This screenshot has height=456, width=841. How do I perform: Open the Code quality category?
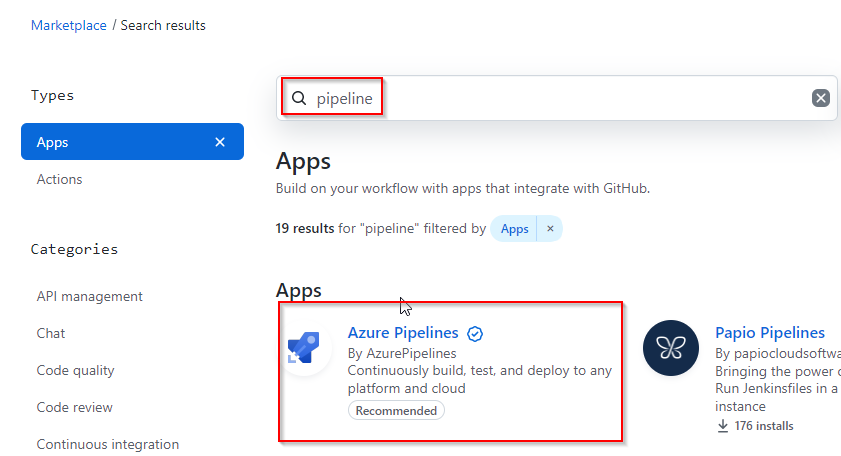click(x=76, y=370)
